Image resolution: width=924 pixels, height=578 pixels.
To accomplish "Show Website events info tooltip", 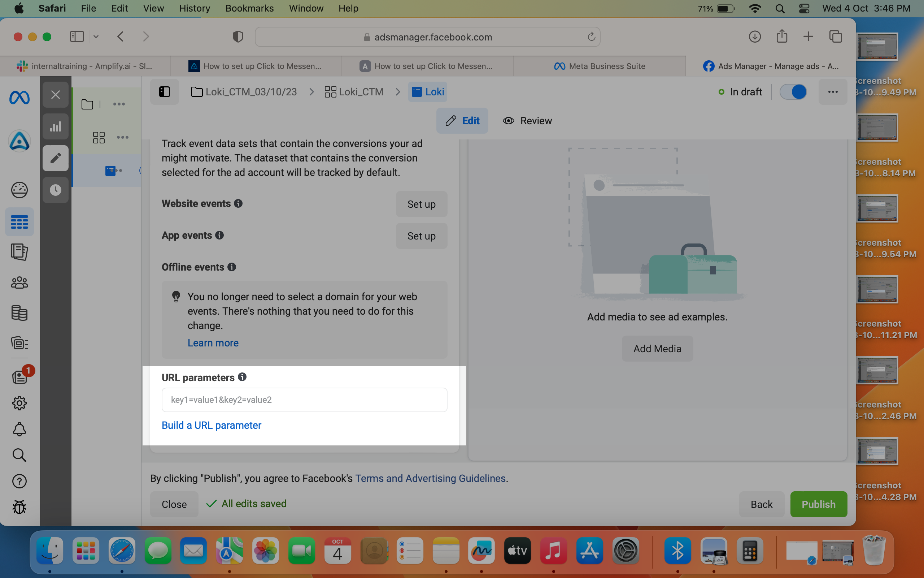I will [238, 203].
